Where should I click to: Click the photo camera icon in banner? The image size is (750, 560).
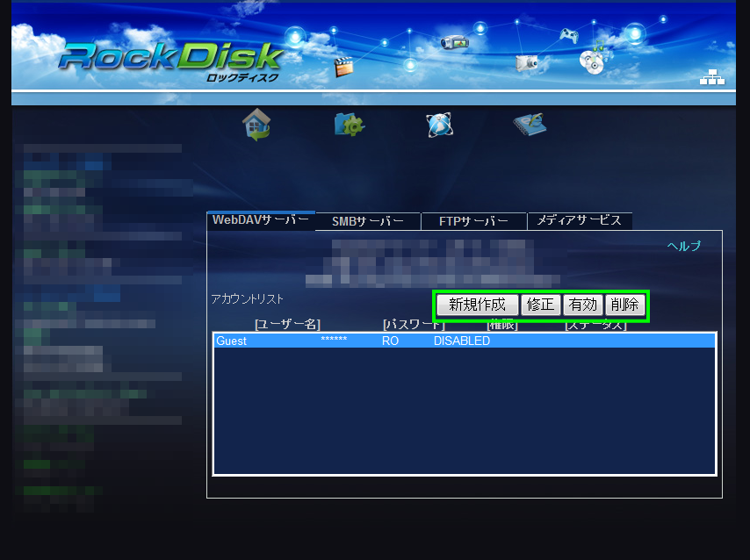(527, 61)
